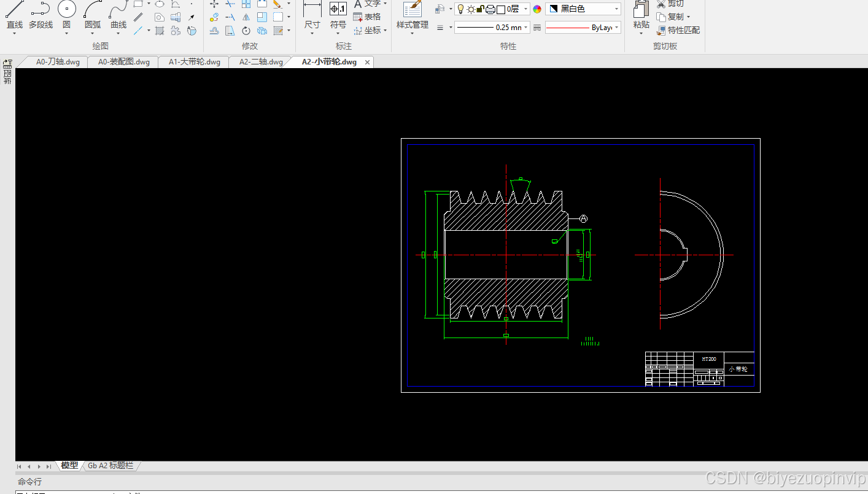
Task: Switch to A0-装配图.dwg tab
Action: (x=124, y=62)
